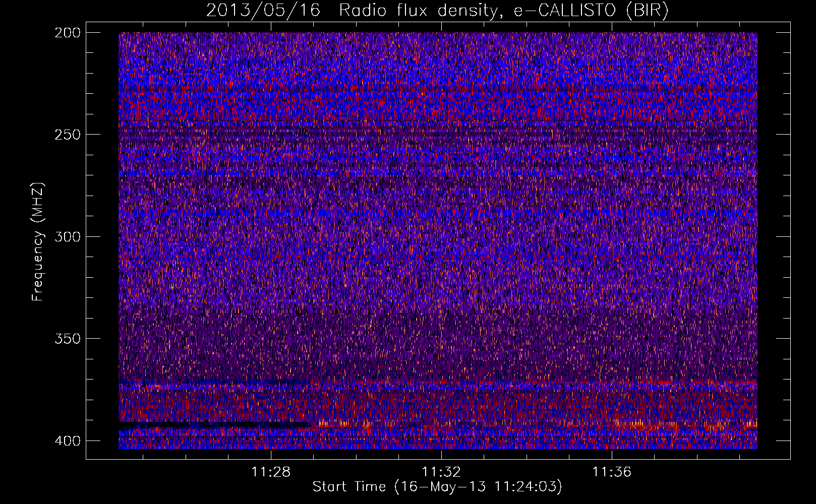Click the 300 frequency tick label
Viewport: 816px width, 504px height.
67,236
